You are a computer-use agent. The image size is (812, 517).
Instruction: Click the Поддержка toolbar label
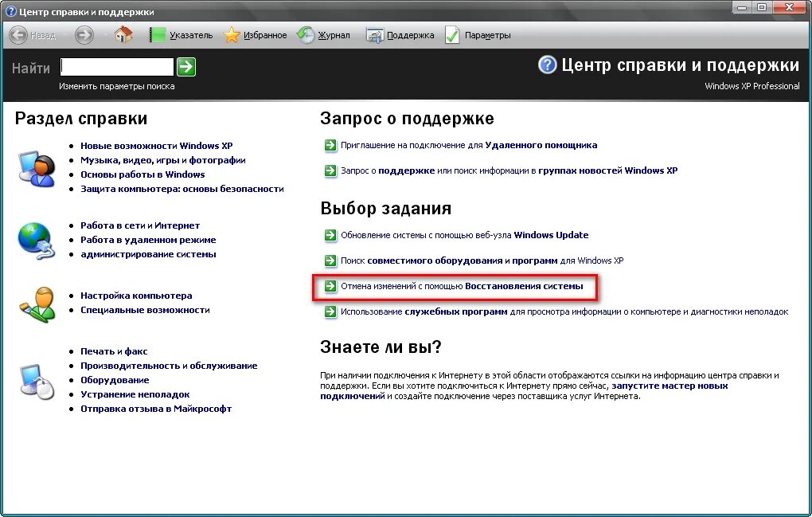pos(411,35)
